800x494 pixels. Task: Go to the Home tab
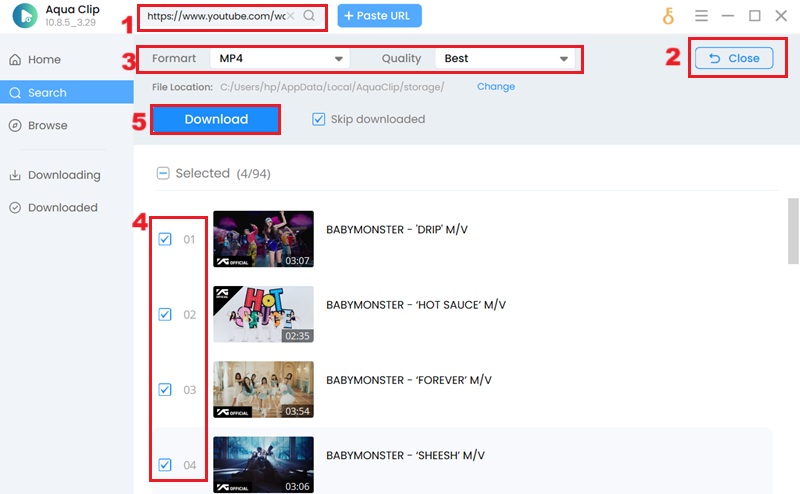(67, 60)
